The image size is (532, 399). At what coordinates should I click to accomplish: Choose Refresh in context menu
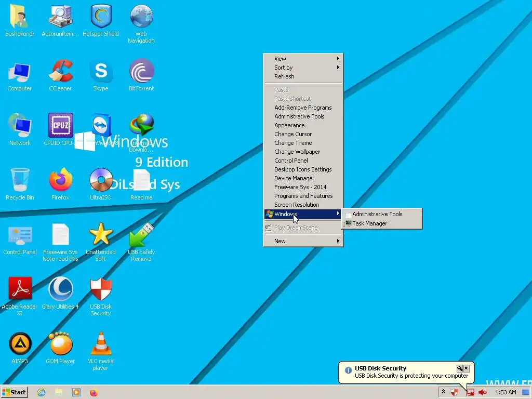point(303,76)
